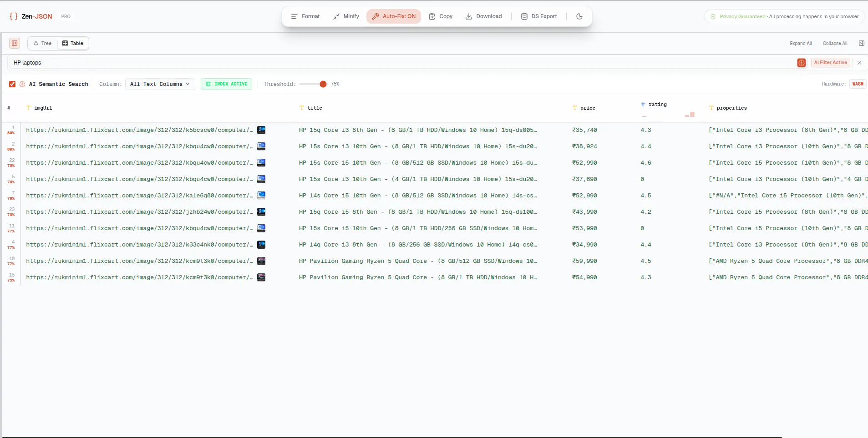Click the PRO badge next to Zen-JSON
The image size is (868, 438).
pyautogui.click(x=66, y=16)
